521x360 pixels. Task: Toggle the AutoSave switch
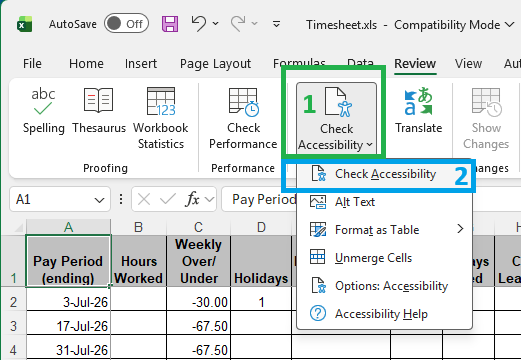coord(126,24)
